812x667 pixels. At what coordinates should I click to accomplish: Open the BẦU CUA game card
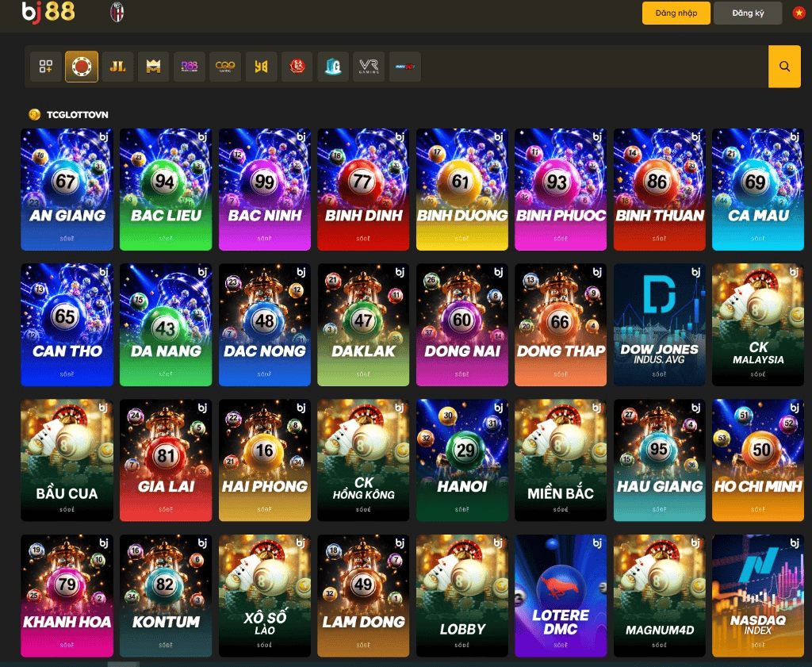point(67,460)
